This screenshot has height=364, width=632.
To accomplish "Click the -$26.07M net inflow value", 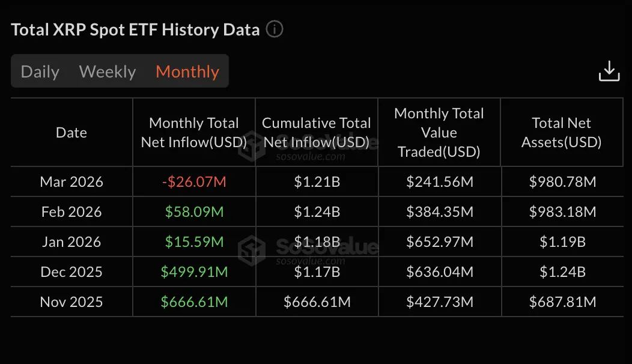I will [x=194, y=182].
